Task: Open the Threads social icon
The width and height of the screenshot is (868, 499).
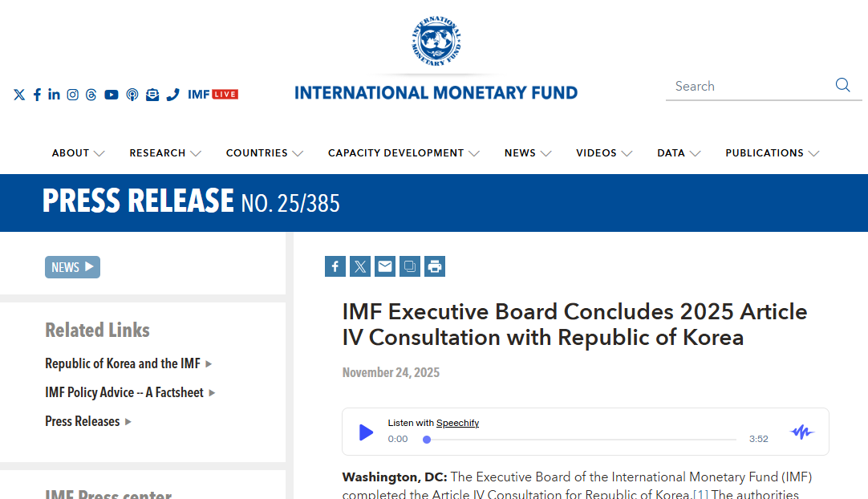Action: click(91, 95)
